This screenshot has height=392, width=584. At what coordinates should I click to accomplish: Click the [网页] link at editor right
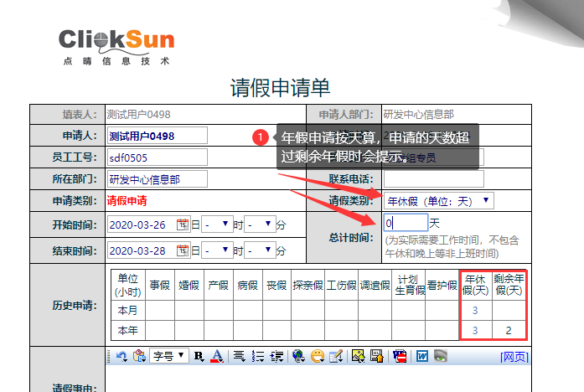tap(514, 357)
